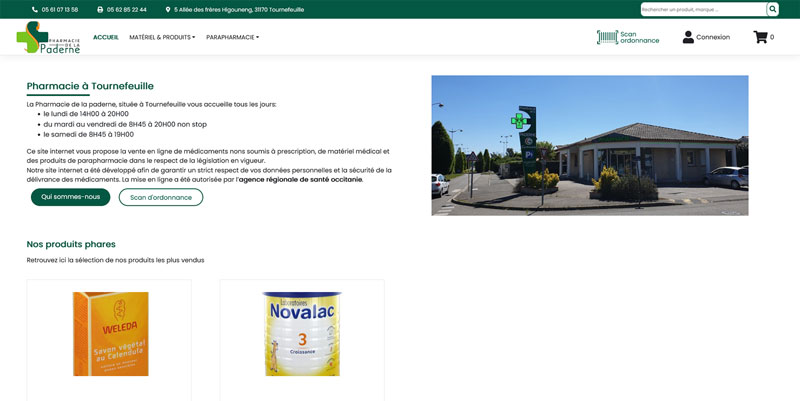Go to the Accueil menu item

(106, 37)
